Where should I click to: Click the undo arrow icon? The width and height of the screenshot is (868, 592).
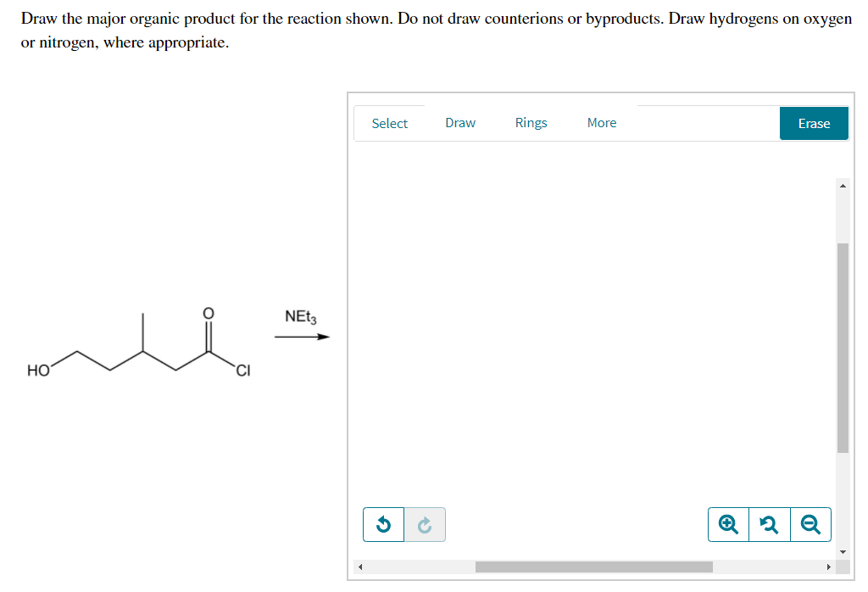[x=383, y=524]
